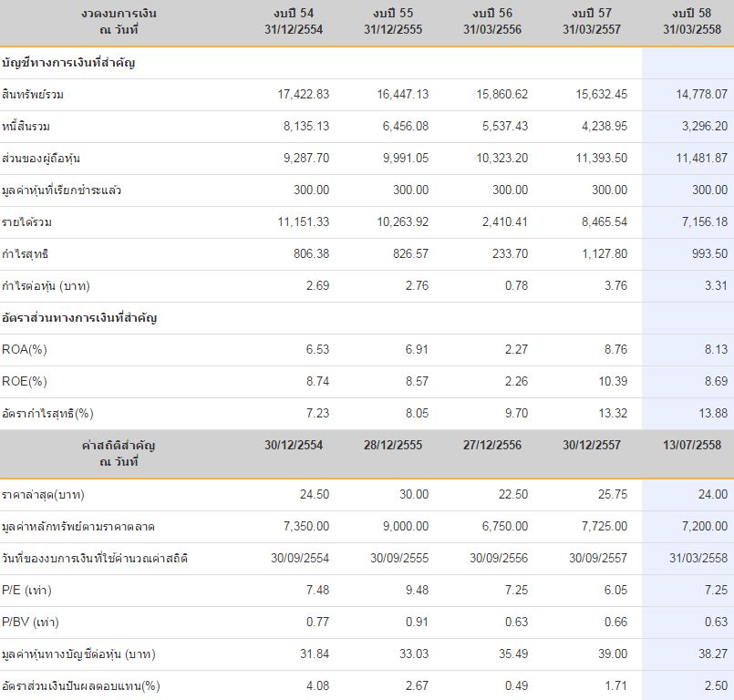The image size is (734, 700).
Task: Click the งบปี 54 31/12/2554 column header
Action: click(294, 22)
